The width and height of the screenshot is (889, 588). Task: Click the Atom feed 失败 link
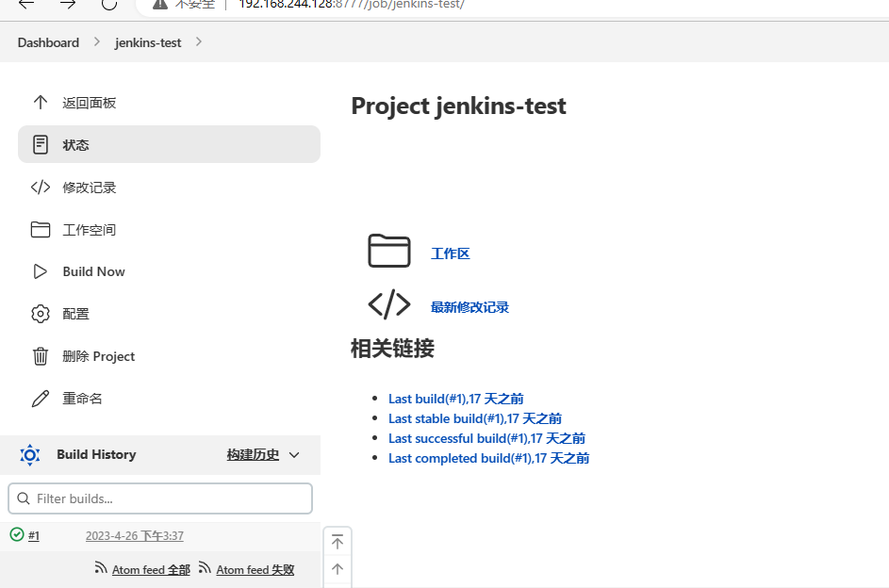253,569
